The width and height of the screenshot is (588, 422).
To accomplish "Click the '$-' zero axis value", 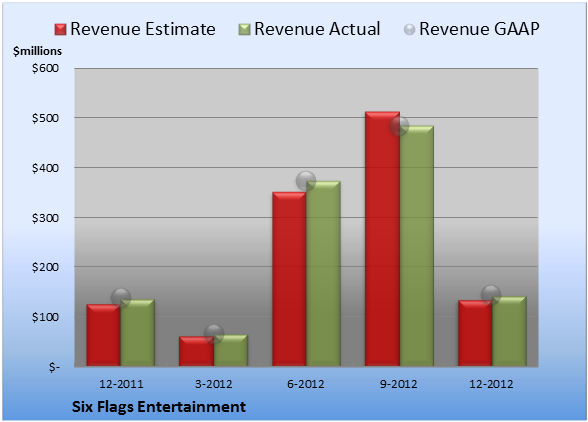I will pyautogui.click(x=54, y=367).
